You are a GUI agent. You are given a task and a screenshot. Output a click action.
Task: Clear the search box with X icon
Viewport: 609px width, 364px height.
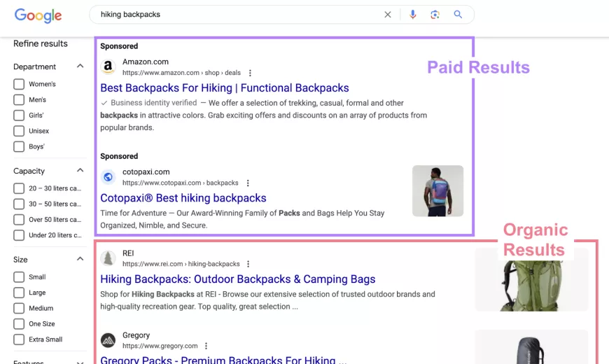tap(388, 15)
